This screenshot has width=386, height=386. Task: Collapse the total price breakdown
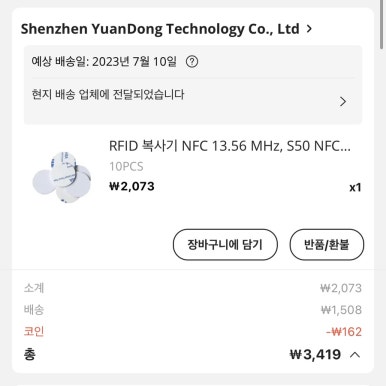355,355
